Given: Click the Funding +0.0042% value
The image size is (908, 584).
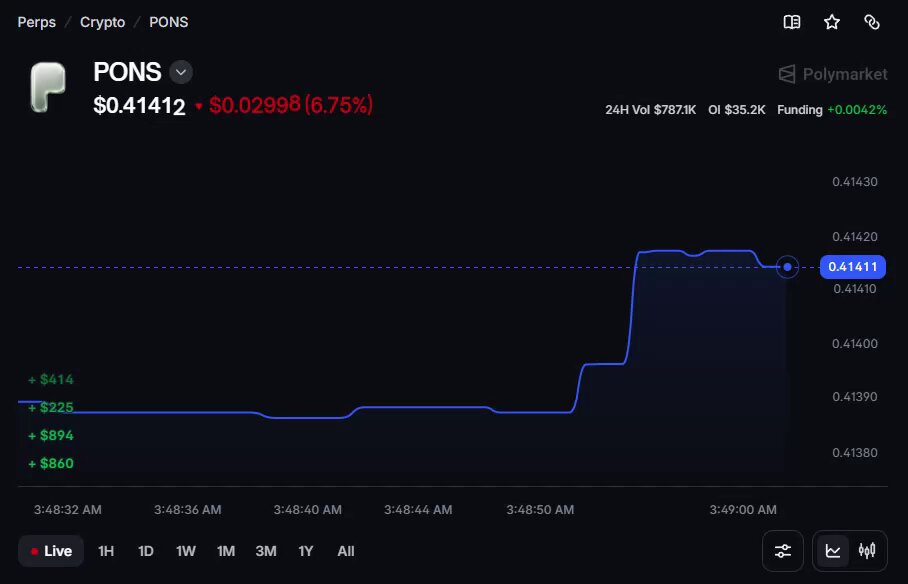Looking at the screenshot, I should click(832, 110).
